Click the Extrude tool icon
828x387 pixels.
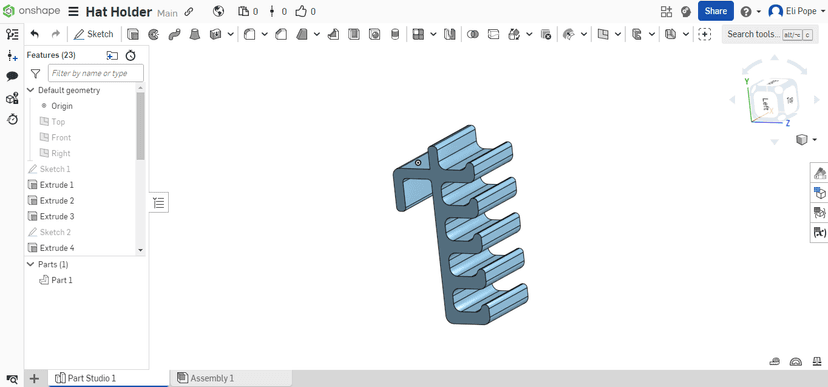click(x=134, y=34)
